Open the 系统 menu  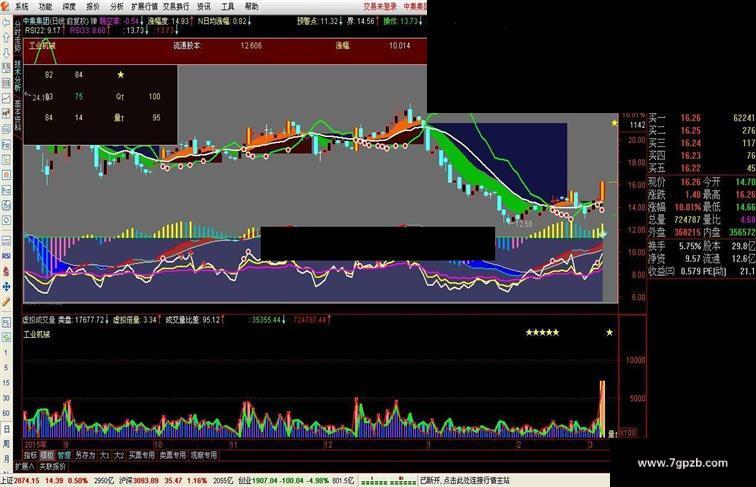tap(22, 7)
